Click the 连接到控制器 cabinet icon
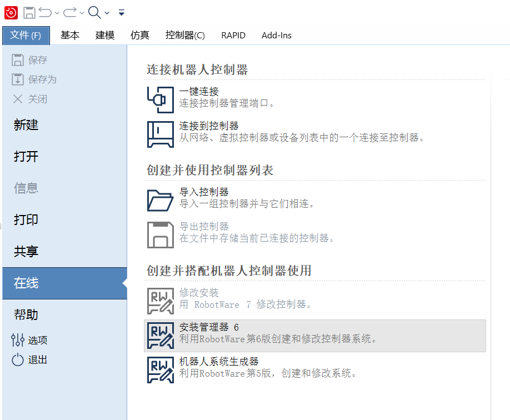Screen dimensions: 510x420 (161, 134)
